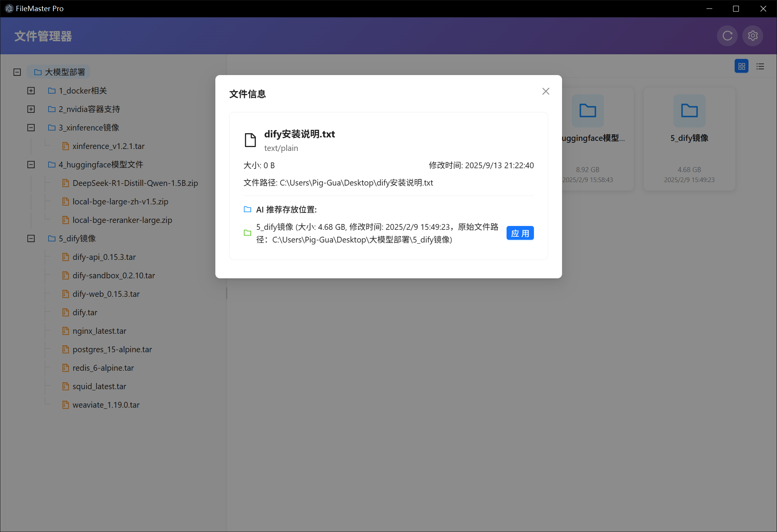Screen dimensions: 777x532
Task: Click the file icon of nginx_latest.tar
Action: pyautogui.click(x=65, y=331)
